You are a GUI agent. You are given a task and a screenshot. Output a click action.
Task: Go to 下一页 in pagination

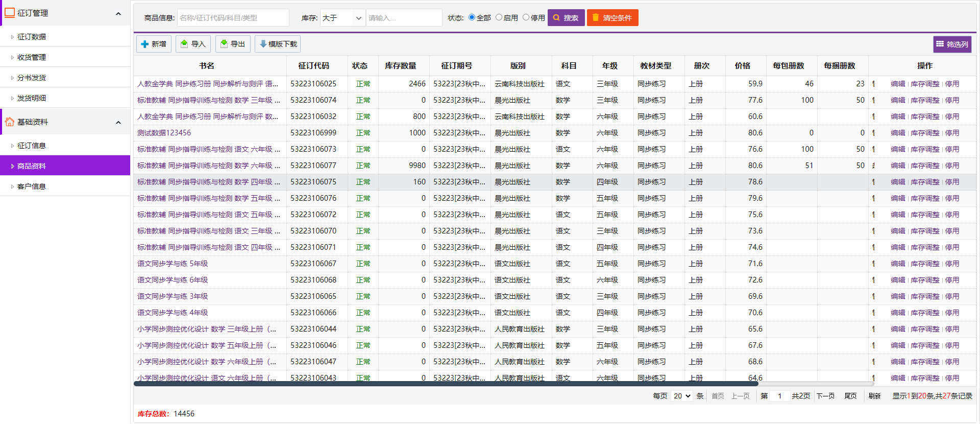coord(825,396)
